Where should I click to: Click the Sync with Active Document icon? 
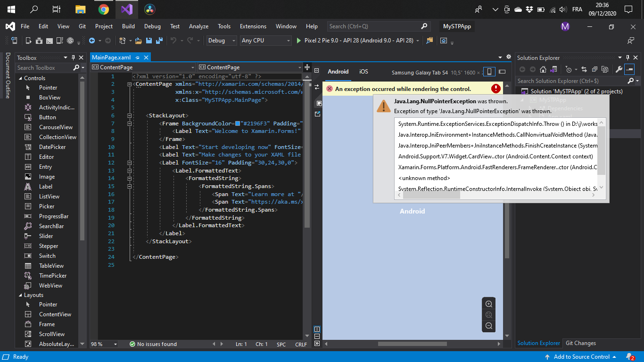(584, 69)
